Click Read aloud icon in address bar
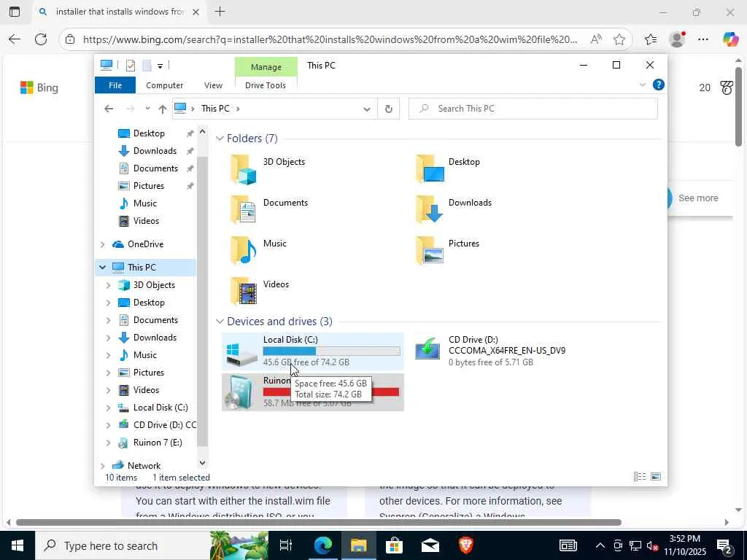The height and width of the screenshot is (560, 747). tap(595, 39)
